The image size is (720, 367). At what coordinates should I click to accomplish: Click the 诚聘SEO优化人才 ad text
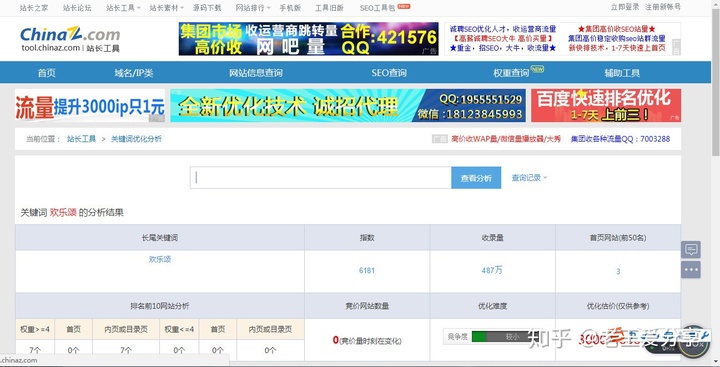(503, 29)
